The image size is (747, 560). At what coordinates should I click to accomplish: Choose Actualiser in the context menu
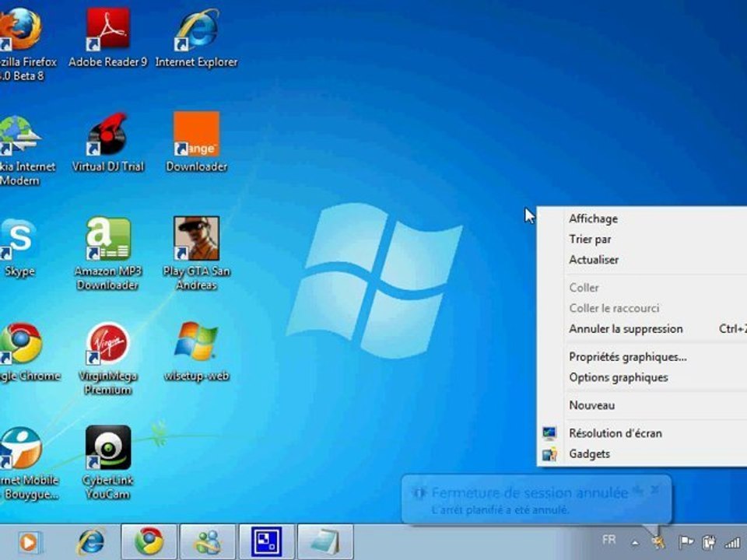tap(642, 260)
